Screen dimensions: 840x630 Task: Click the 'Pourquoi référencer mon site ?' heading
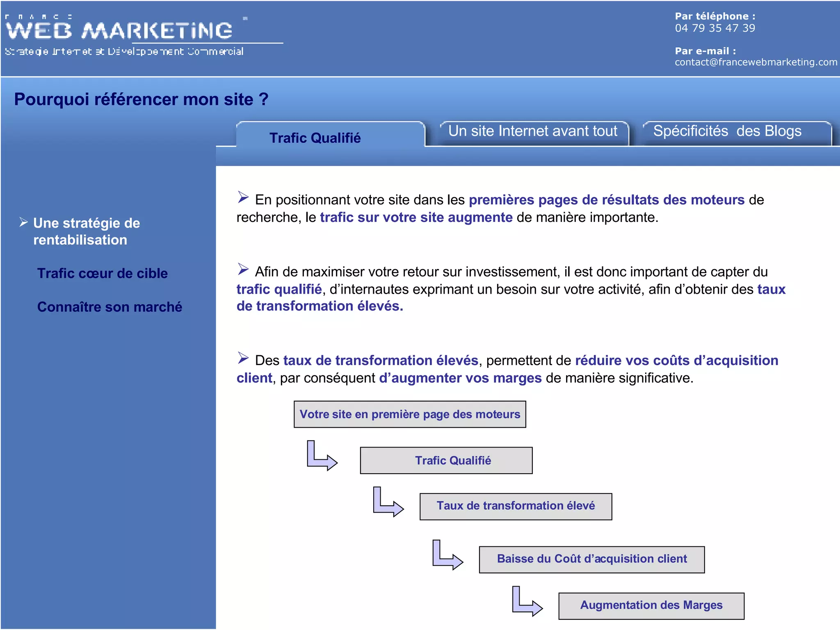141,99
